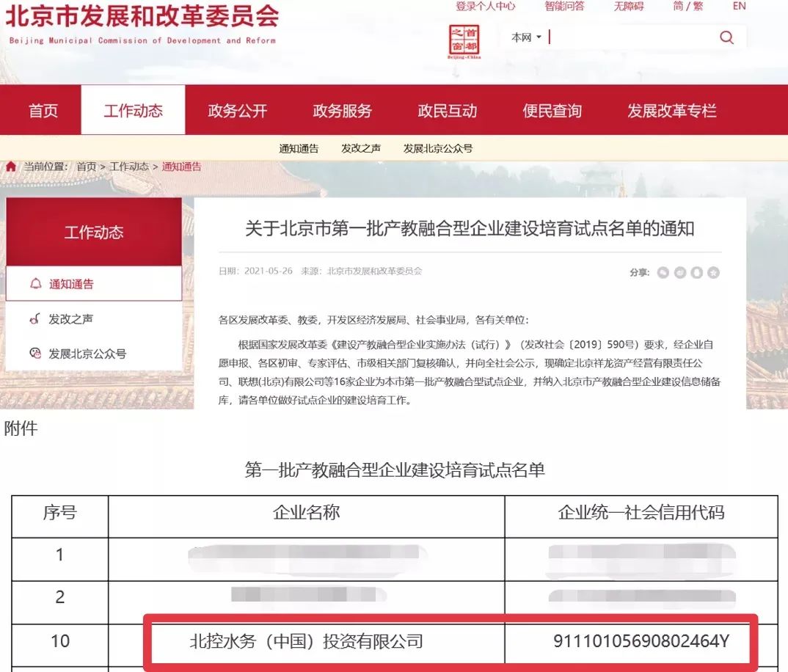This screenshot has width=788, height=672.
Task: Open the 本网 search scope dropdown
Action: [x=526, y=37]
